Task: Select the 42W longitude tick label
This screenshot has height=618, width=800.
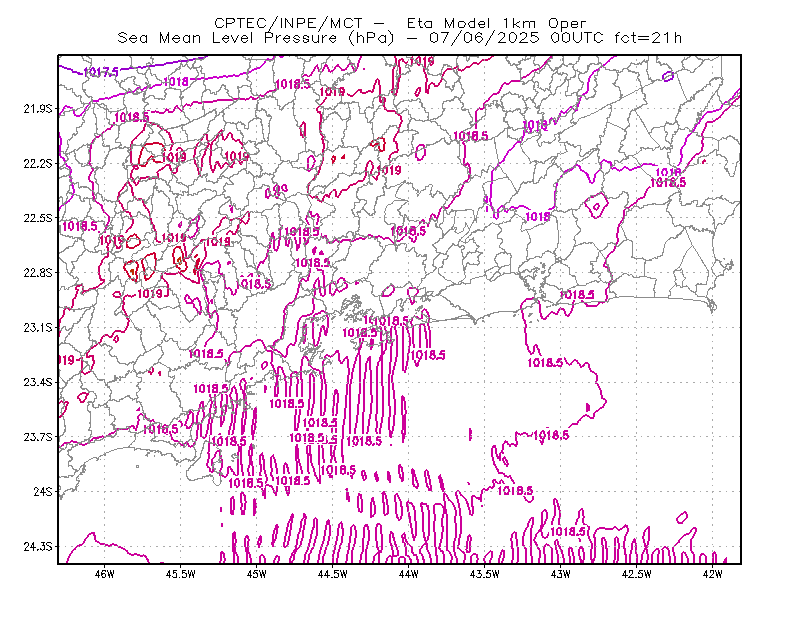Action: pyautogui.click(x=713, y=574)
